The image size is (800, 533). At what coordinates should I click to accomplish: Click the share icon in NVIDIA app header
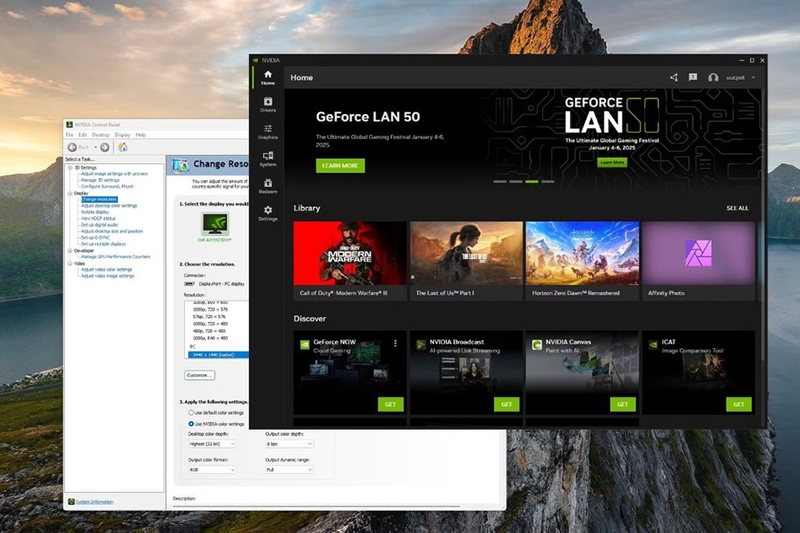[x=674, y=78]
